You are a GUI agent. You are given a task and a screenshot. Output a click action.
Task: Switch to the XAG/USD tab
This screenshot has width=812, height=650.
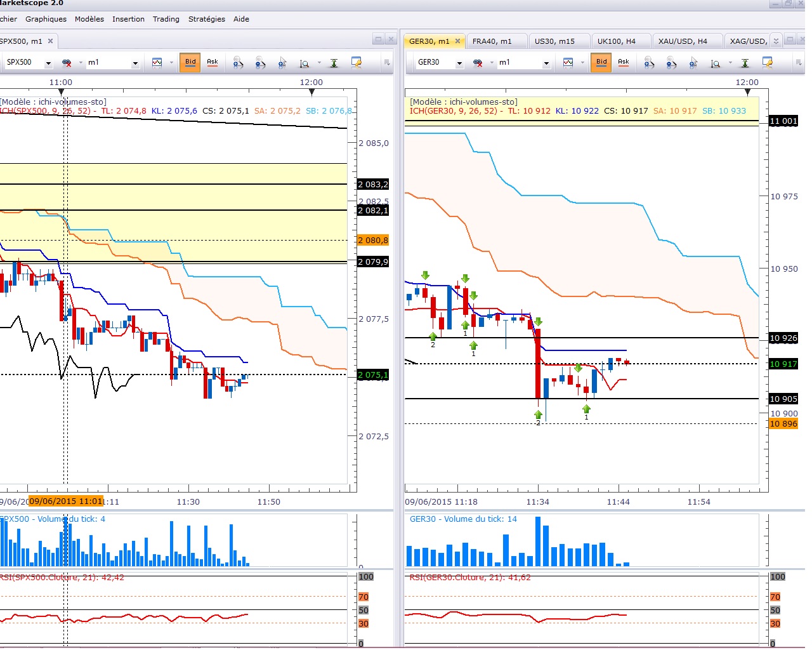[747, 41]
